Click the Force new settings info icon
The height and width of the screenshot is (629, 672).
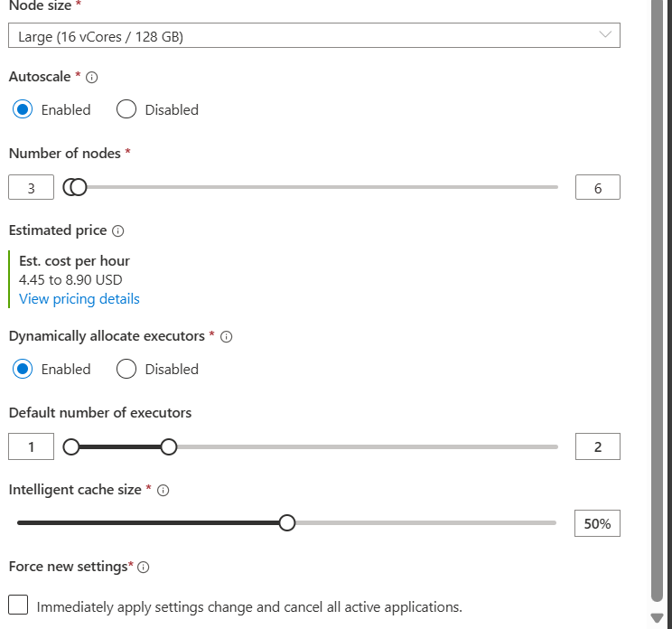(x=143, y=568)
